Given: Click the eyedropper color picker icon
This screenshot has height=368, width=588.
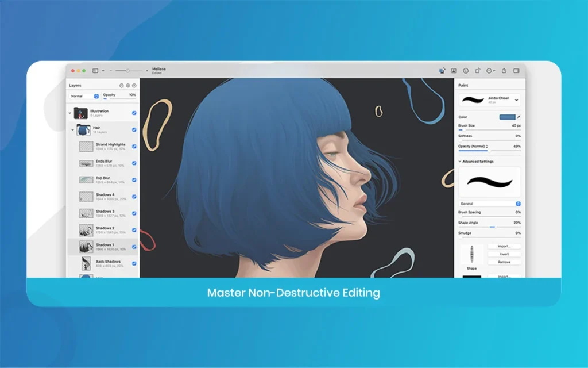Looking at the screenshot, I should (x=519, y=117).
